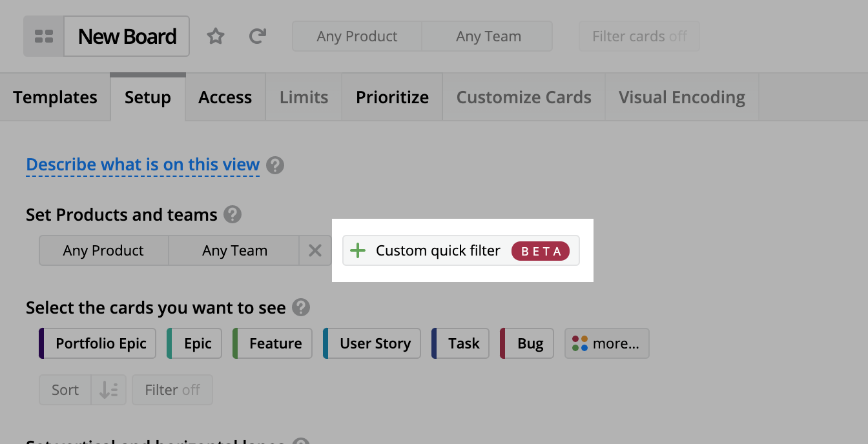Expand 'more...' to see additional card types
The height and width of the screenshot is (444, 868).
click(606, 343)
